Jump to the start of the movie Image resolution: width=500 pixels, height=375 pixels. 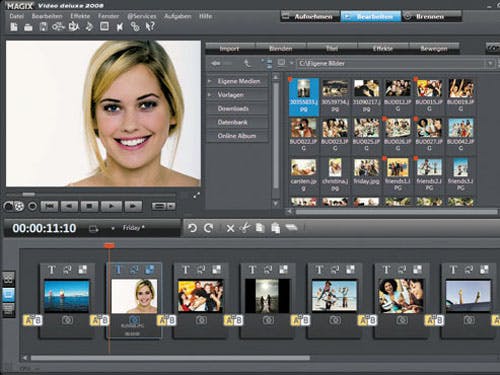(x=49, y=206)
